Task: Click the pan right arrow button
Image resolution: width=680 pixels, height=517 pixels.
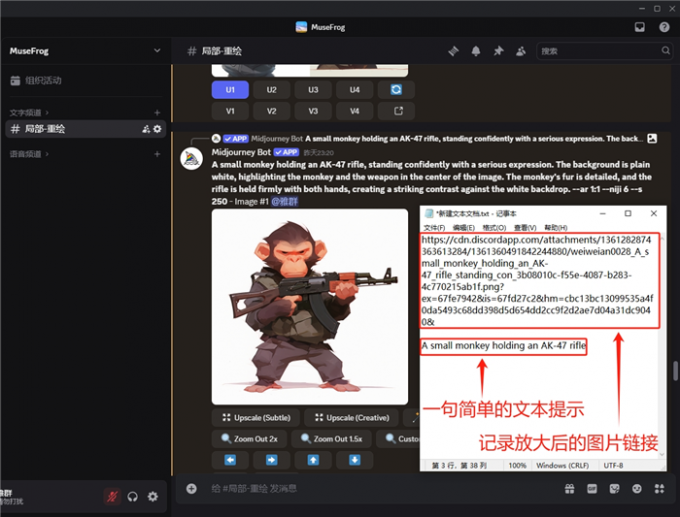Action: coord(271,460)
